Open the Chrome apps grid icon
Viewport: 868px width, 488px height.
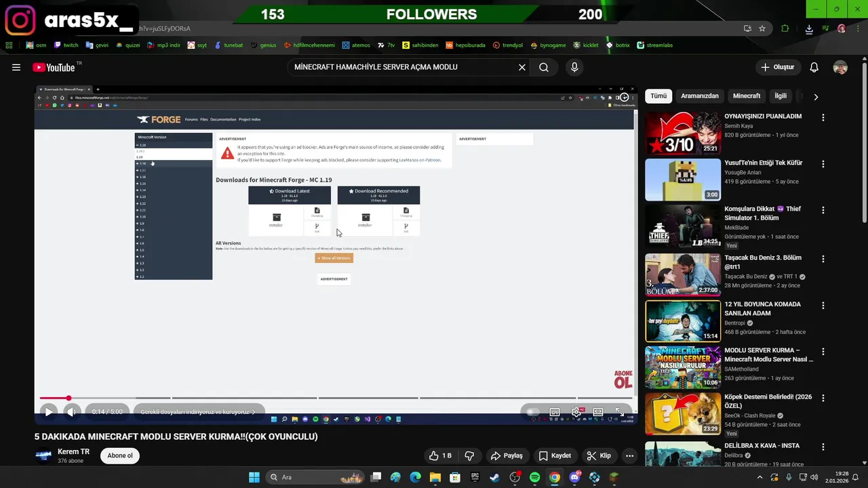pyautogui.click(x=9, y=45)
